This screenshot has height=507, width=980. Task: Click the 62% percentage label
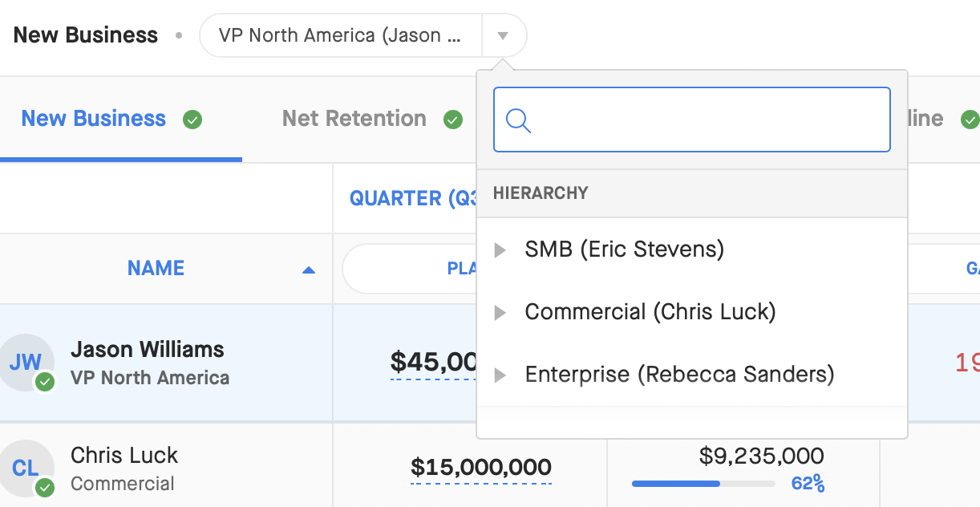(808, 484)
